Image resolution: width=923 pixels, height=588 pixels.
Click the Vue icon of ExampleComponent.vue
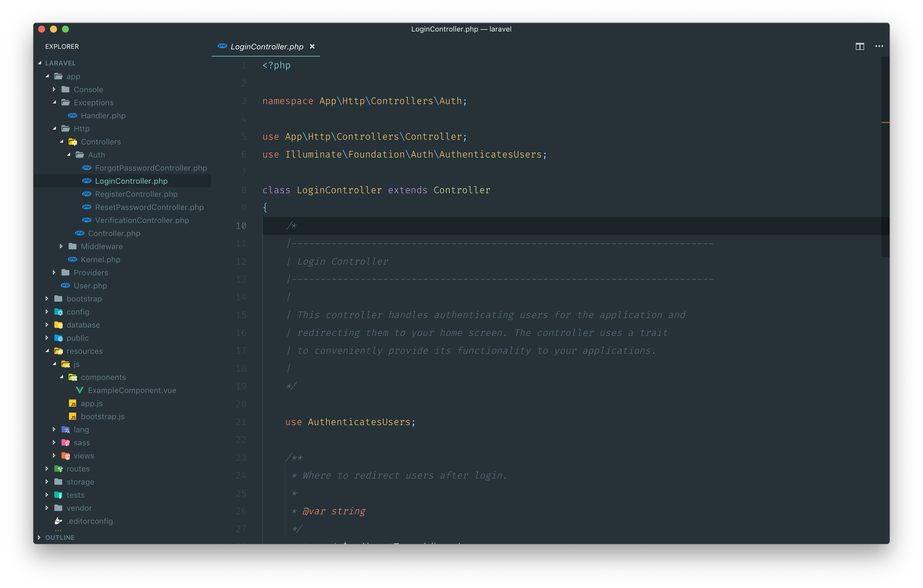[x=80, y=390]
